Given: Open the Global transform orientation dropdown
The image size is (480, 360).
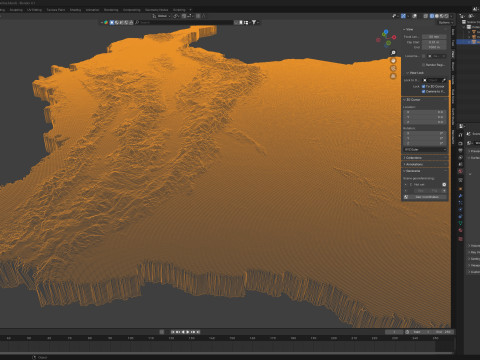Looking at the screenshot, I should tap(161, 16).
